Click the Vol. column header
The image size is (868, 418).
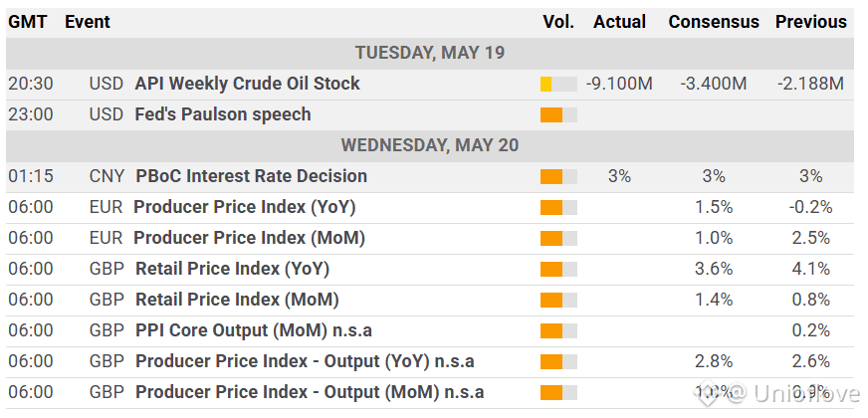click(558, 22)
